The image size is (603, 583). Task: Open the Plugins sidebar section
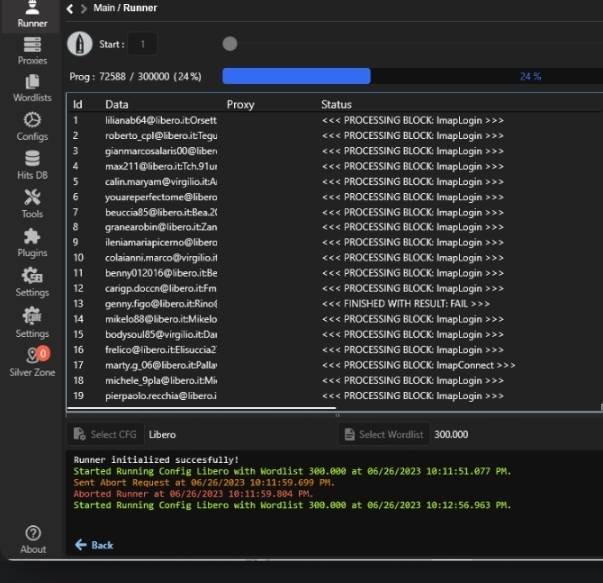[x=32, y=242]
